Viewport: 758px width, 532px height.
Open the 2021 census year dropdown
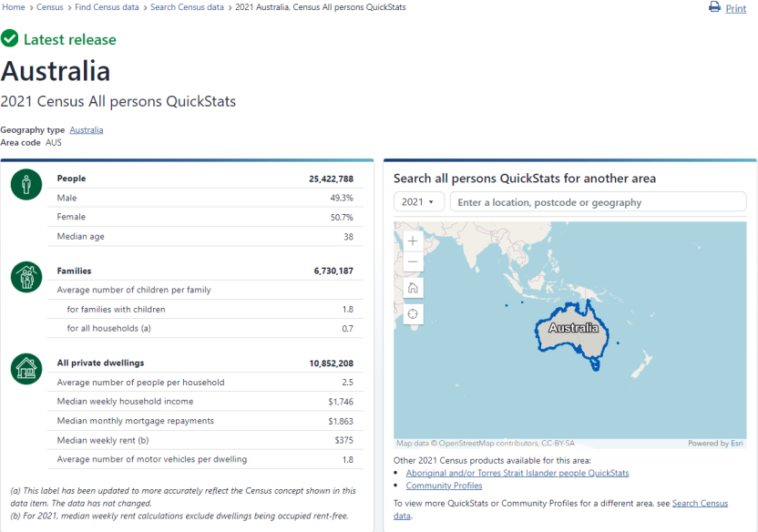(x=418, y=201)
